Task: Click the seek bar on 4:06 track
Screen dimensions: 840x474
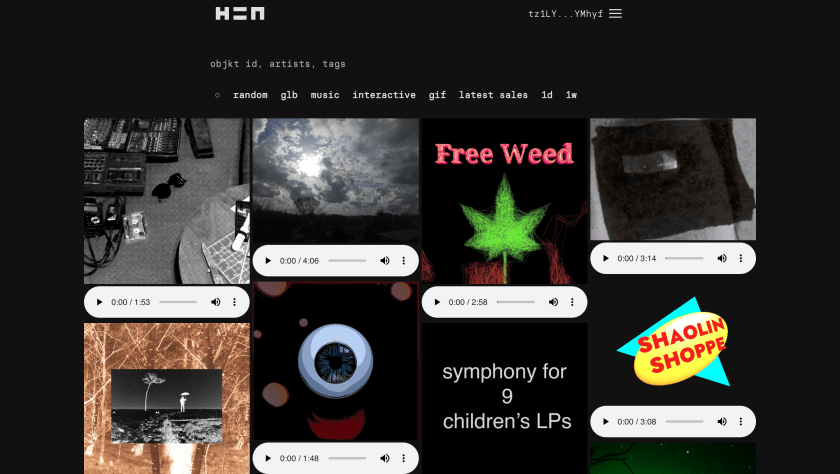Action: click(347, 261)
